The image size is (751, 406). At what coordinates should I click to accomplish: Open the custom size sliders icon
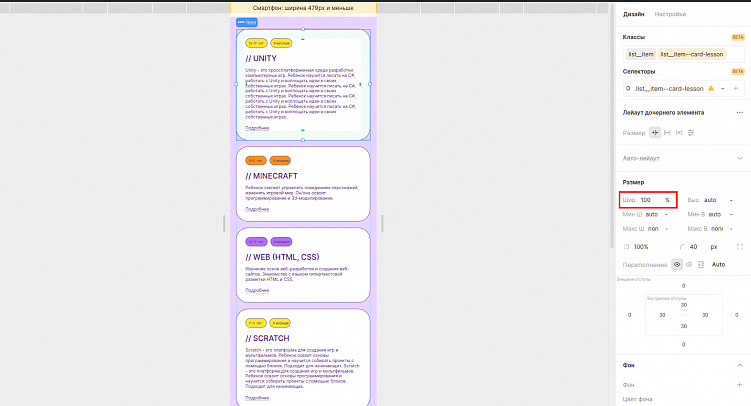click(691, 133)
